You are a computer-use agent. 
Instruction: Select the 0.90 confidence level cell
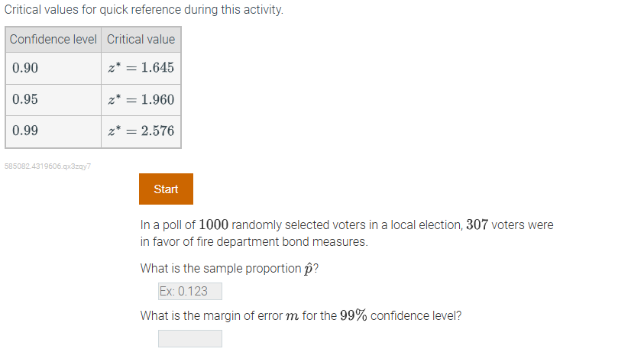[53, 68]
